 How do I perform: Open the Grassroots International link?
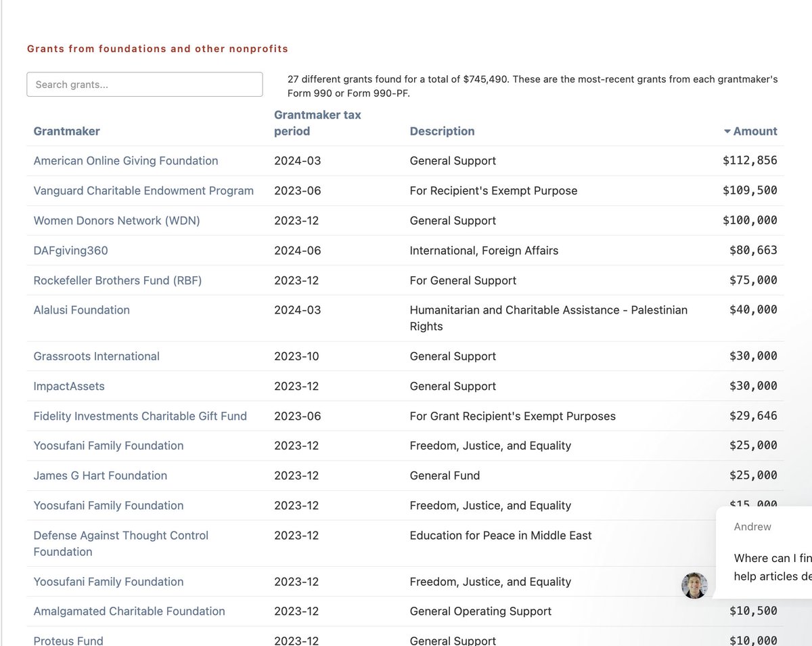coord(96,356)
